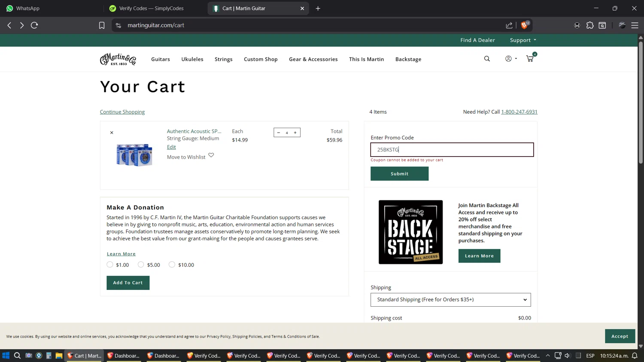644x362 pixels.
Task: Click Add To Cart donation button
Action: [x=128, y=283]
